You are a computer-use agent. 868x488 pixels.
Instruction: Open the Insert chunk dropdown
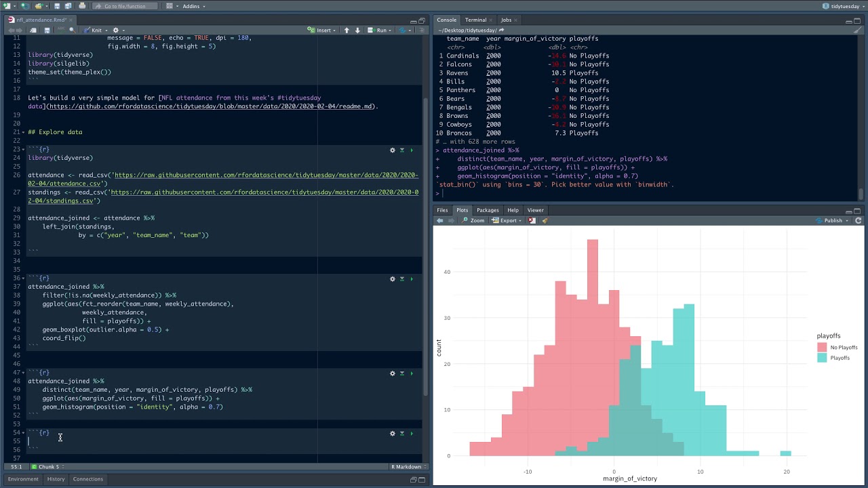click(321, 30)
